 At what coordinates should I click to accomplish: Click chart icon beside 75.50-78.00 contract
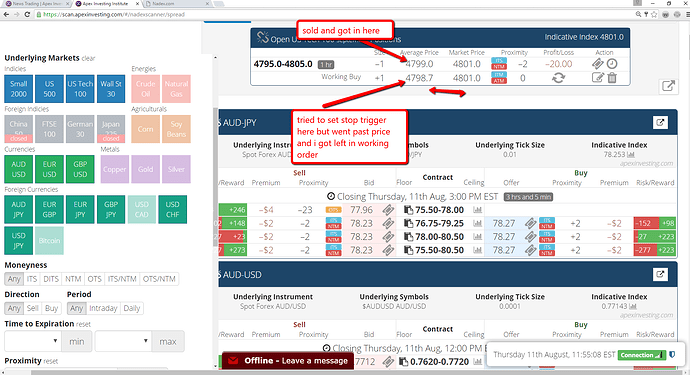(x=477, y=210)
